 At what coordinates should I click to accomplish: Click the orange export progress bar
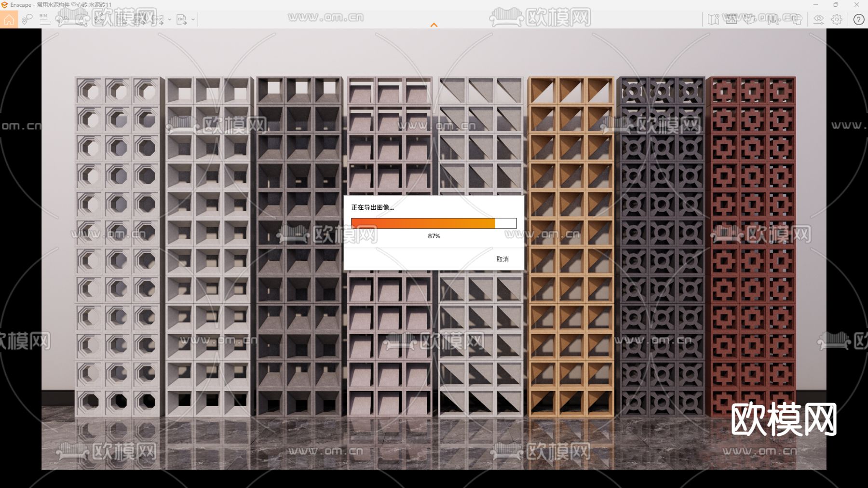(434, 223)
